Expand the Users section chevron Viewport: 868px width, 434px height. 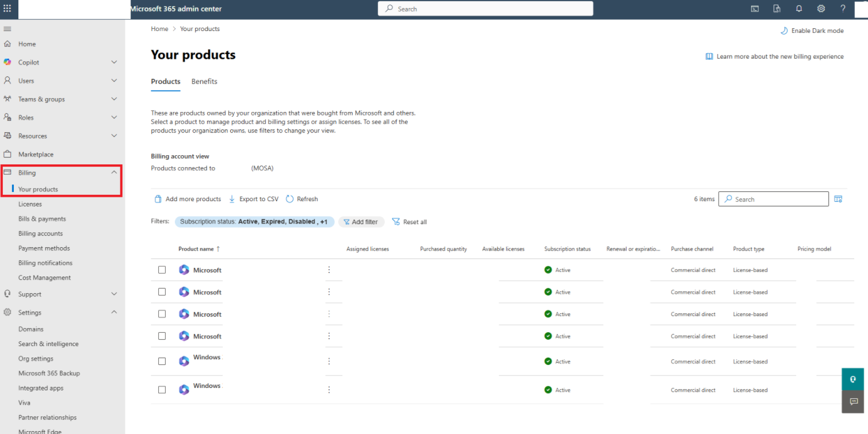(114, 80)
